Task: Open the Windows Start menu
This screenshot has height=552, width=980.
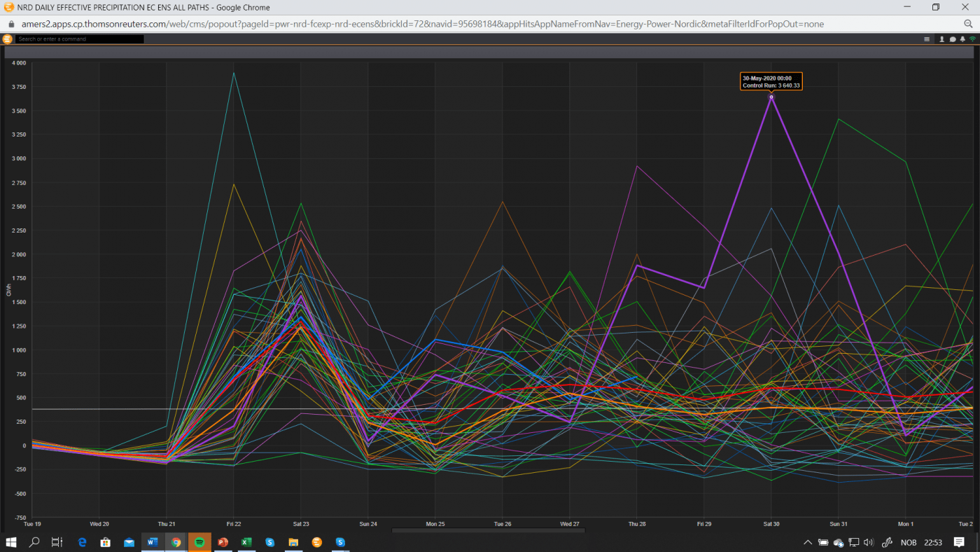Action: pyautogui.click(x=11, y=542)
